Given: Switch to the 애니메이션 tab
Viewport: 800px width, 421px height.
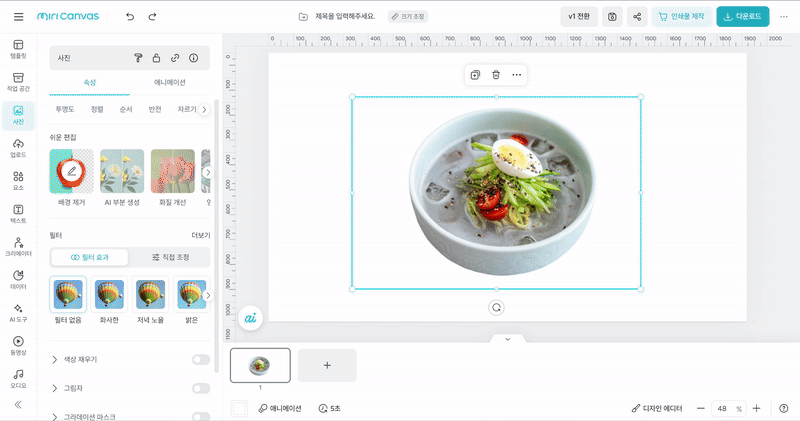Looking at the screenshot, I should (x=171, y=83).
